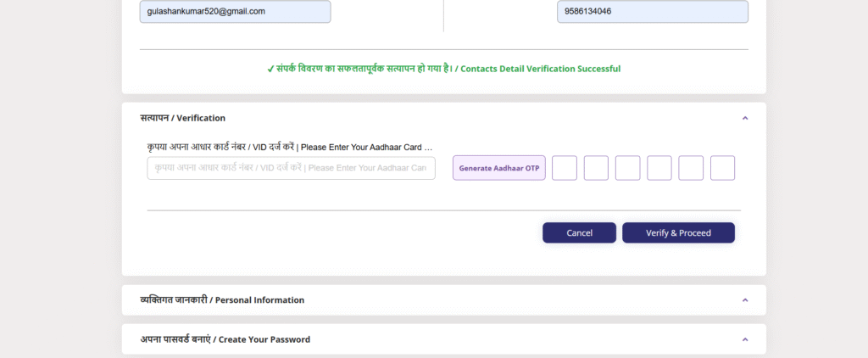Click the Please Enter Your Aadhaar Card label

[x=290, y=147]
